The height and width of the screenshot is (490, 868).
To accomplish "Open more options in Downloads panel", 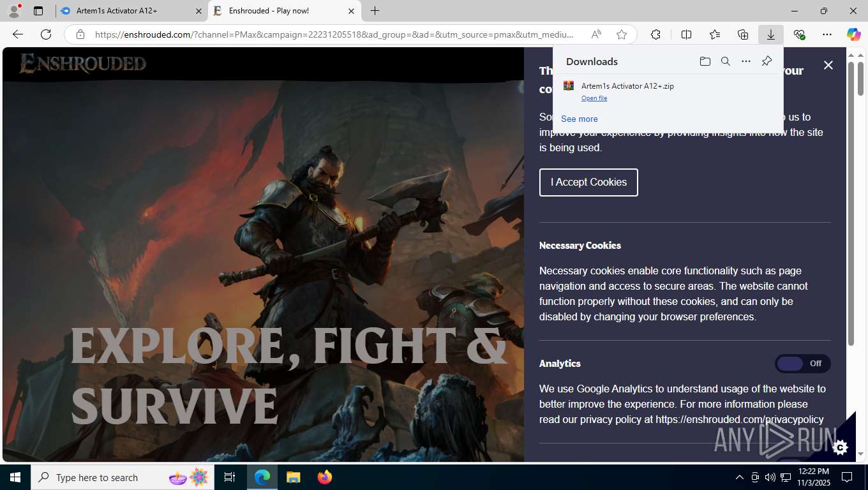I will [746, 61].
